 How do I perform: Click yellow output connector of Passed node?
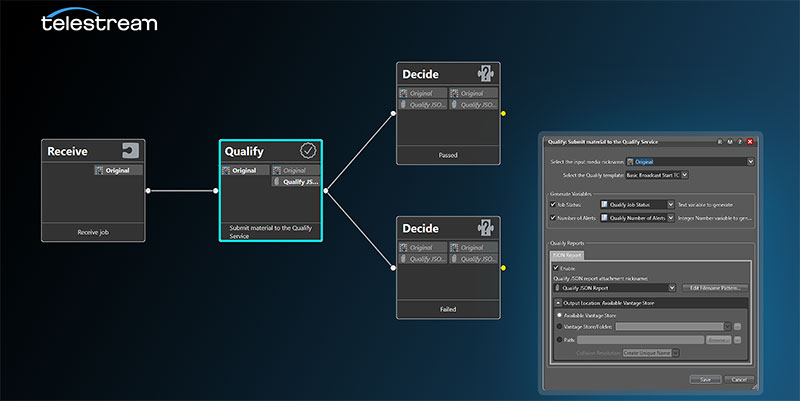[503, 113]
